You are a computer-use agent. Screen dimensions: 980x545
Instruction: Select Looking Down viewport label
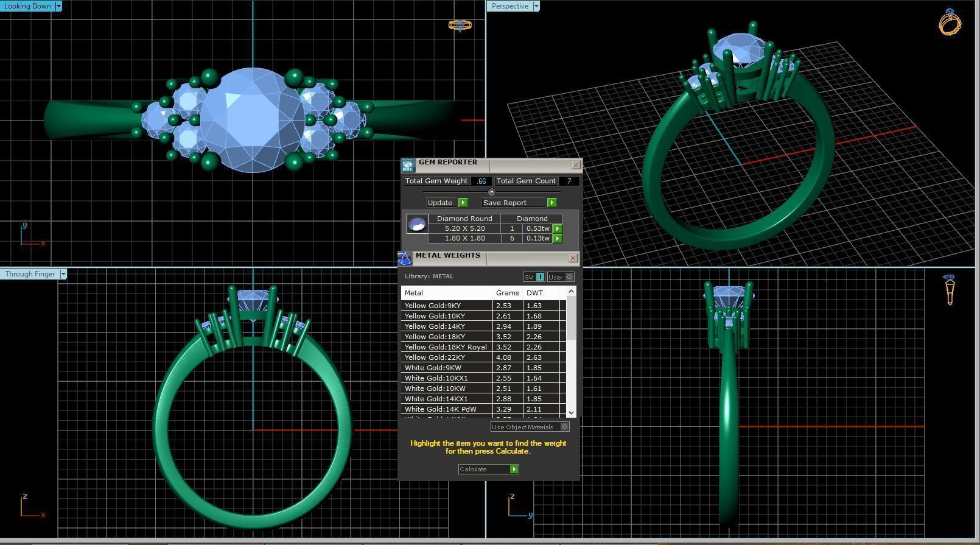(x=27, y=6)
